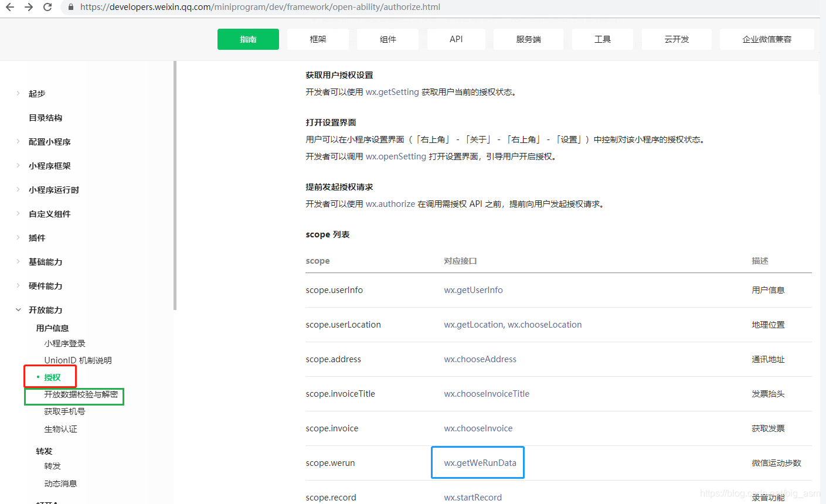
Task: Click the 微信运动步数 description cell
Action: pos(776,463)
